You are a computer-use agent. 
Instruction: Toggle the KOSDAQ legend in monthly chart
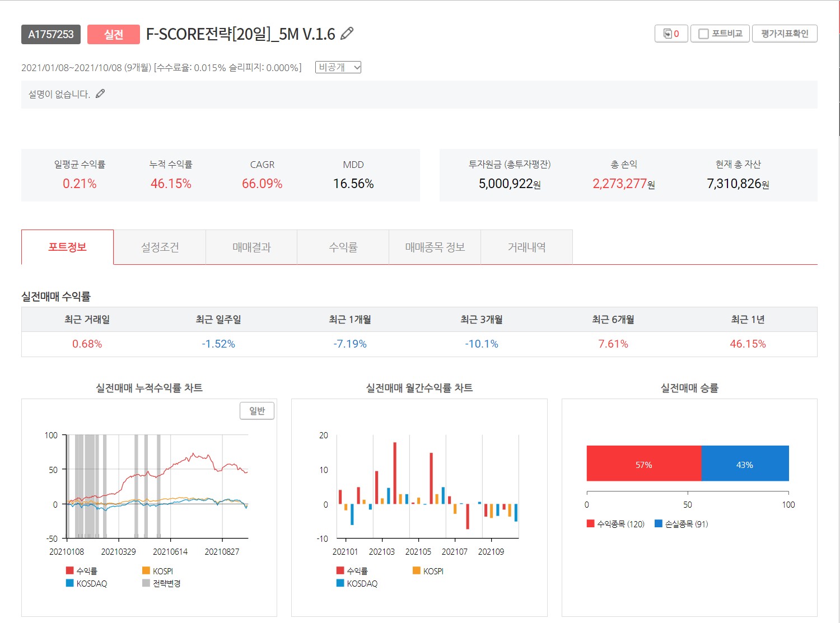[x=357, y=583]
